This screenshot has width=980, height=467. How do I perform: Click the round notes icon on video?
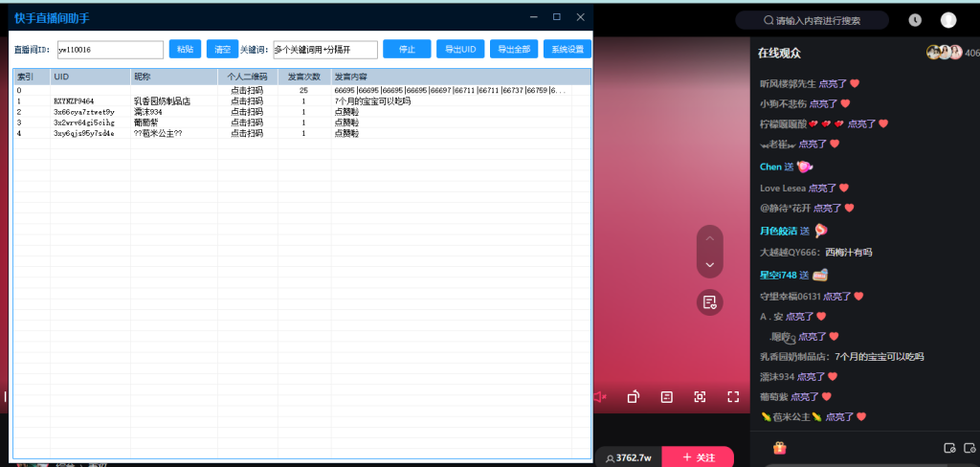pos(709,302)
